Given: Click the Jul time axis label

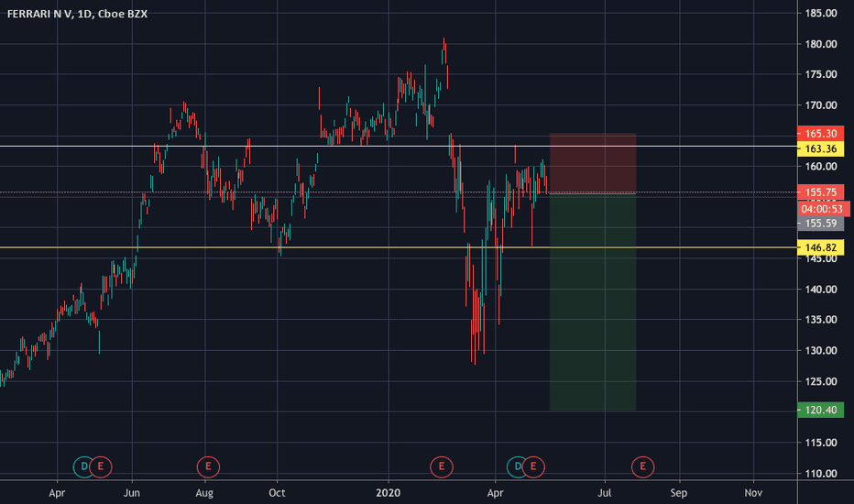Looking at the screenshot, I should [605, 493].
